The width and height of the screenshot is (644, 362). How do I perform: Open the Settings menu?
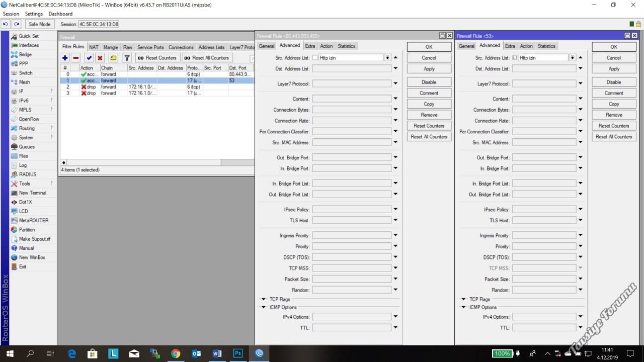34,14
